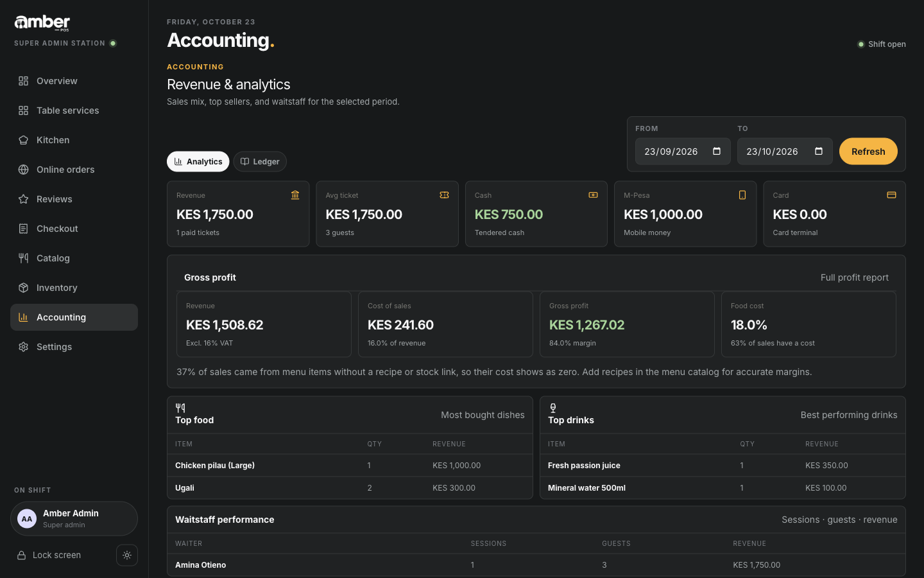This screenshot has height=578, width=924.
Task: Open Table services from the sidebar
Action: [74, 110]
